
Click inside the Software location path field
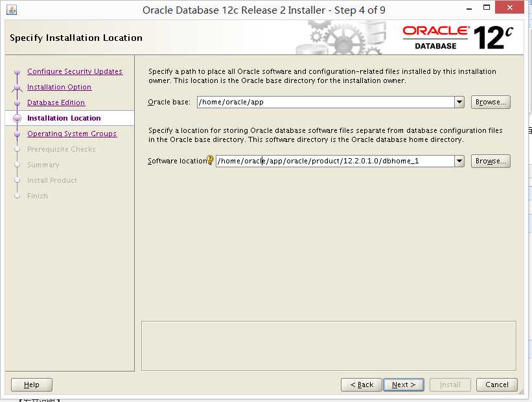point(335,161)
